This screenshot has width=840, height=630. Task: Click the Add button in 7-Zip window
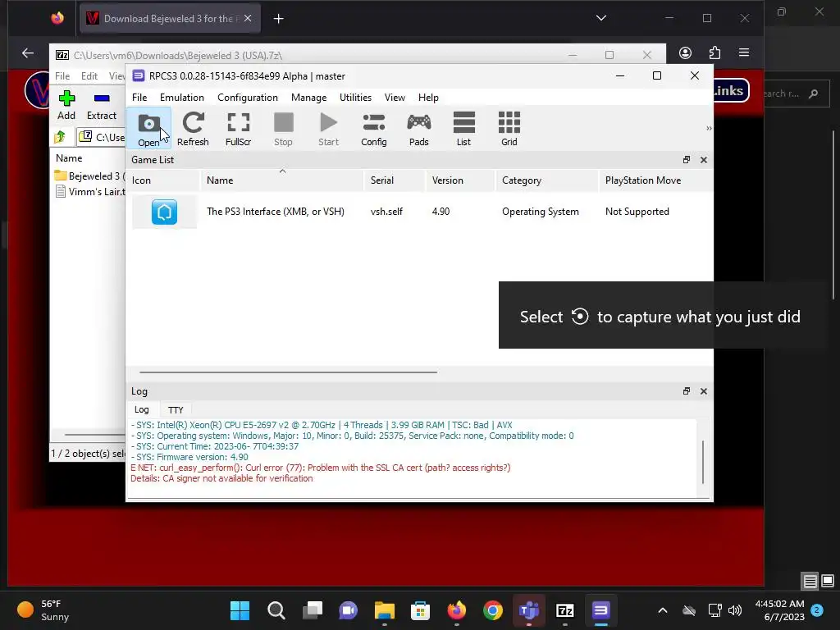coord(66,105)
